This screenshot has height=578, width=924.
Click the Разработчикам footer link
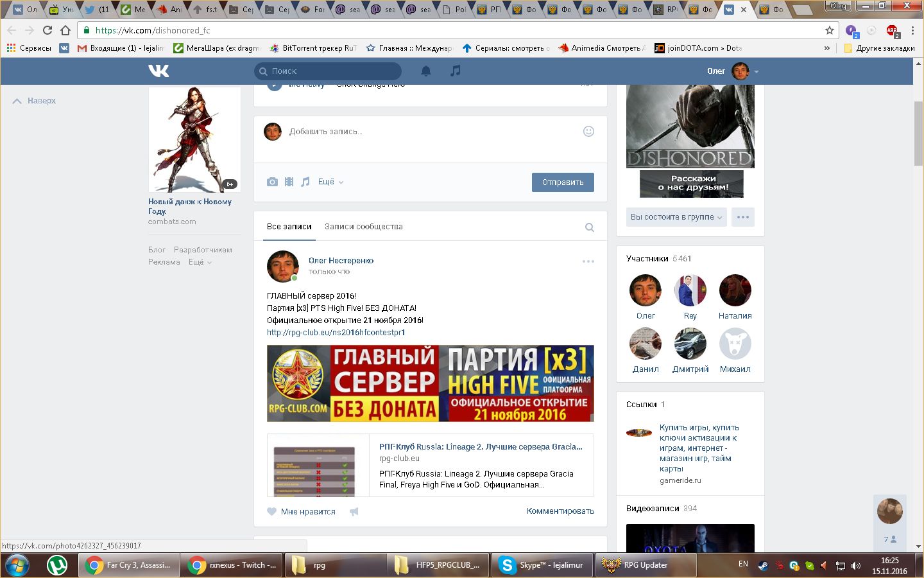pos(203,250)
